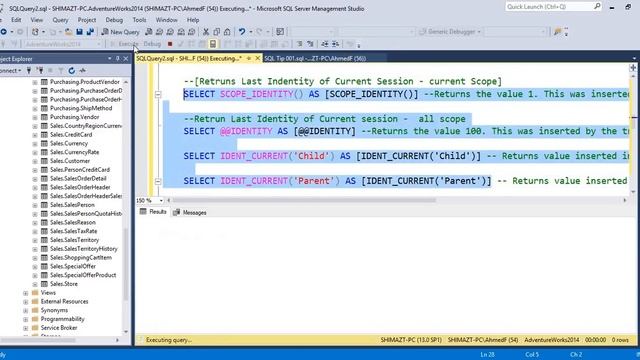
Task: Pin the Object Explorer panel
Action: (x=118, y=59)
